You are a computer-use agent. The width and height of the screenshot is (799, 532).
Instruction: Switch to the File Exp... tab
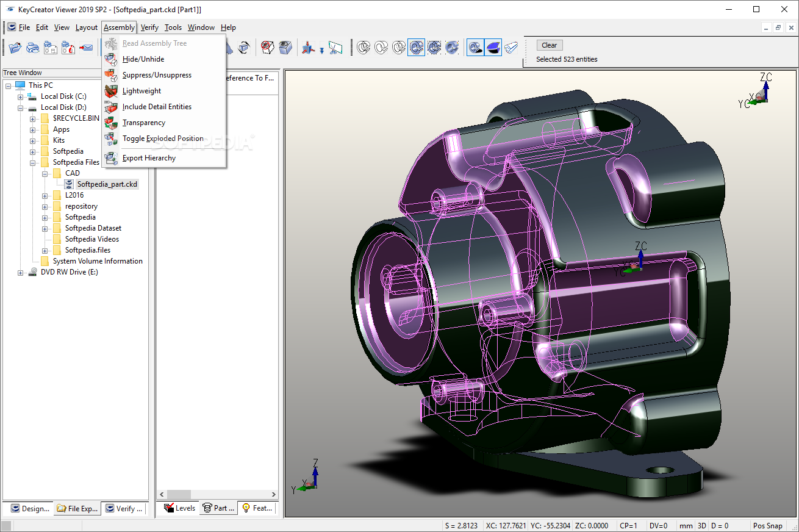pyautogui.click(x=77, y=508)
